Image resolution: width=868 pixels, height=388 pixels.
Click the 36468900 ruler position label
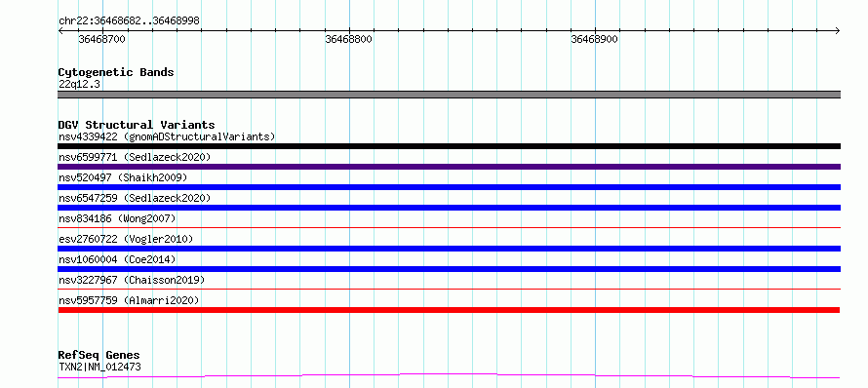pos(595,39)
